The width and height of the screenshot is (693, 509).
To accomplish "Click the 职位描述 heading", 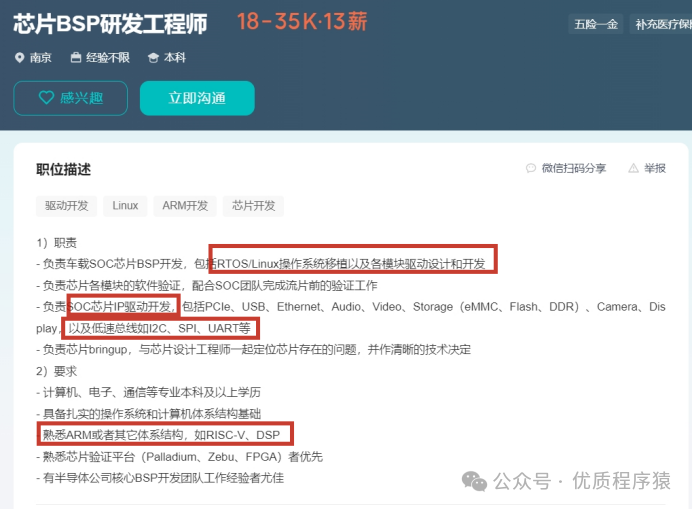I will pyautogui.click(x=64, y=170).
